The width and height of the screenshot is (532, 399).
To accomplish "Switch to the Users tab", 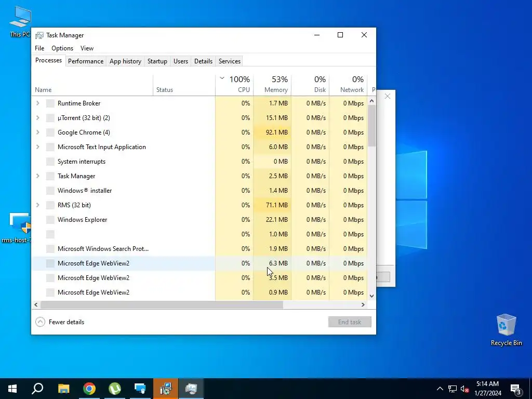I will tap(180, 61).
